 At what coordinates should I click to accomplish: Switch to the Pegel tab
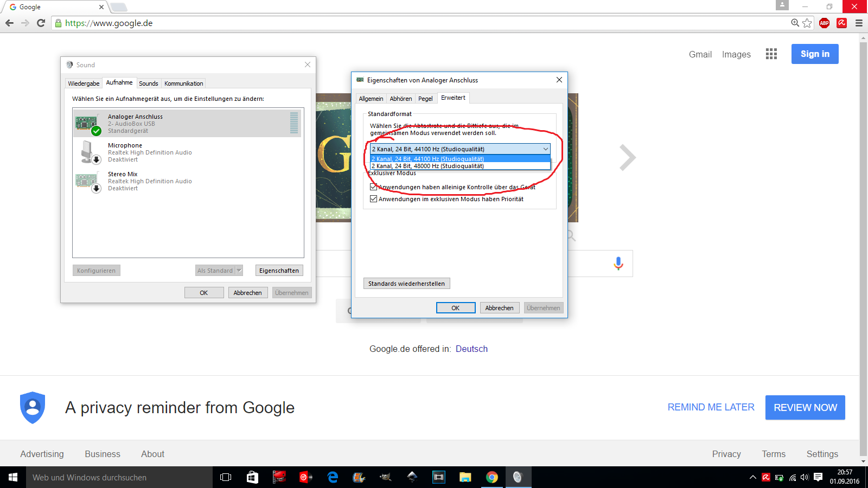click(425, 99)
